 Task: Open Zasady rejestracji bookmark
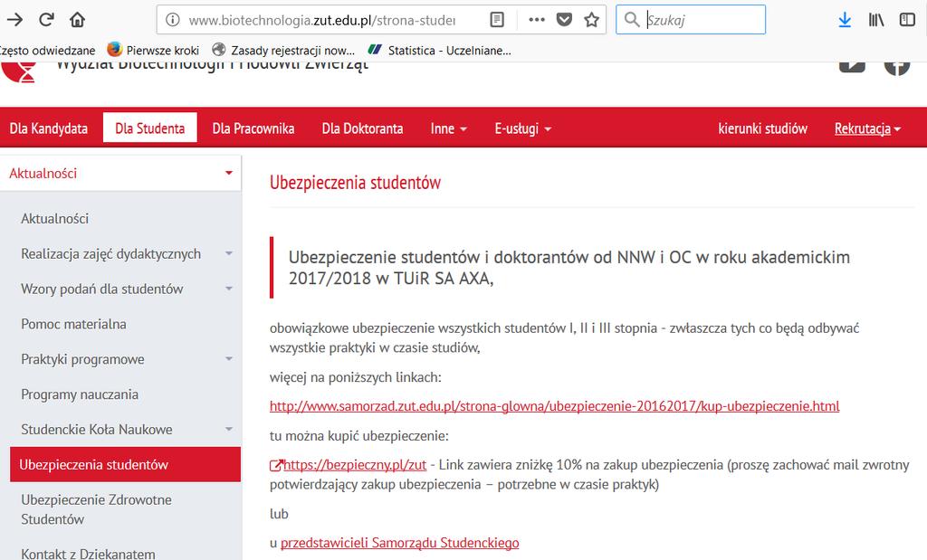[283, 51]
